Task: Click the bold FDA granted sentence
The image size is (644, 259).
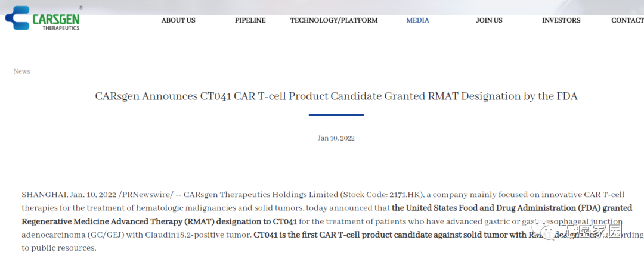Action: [x=512, y=208]
